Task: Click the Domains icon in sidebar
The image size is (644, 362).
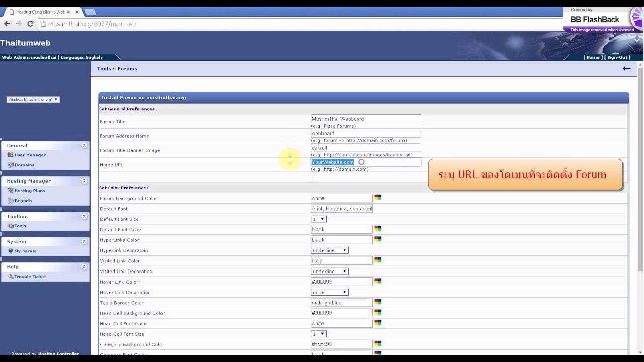Action: (x=11, y=165)
